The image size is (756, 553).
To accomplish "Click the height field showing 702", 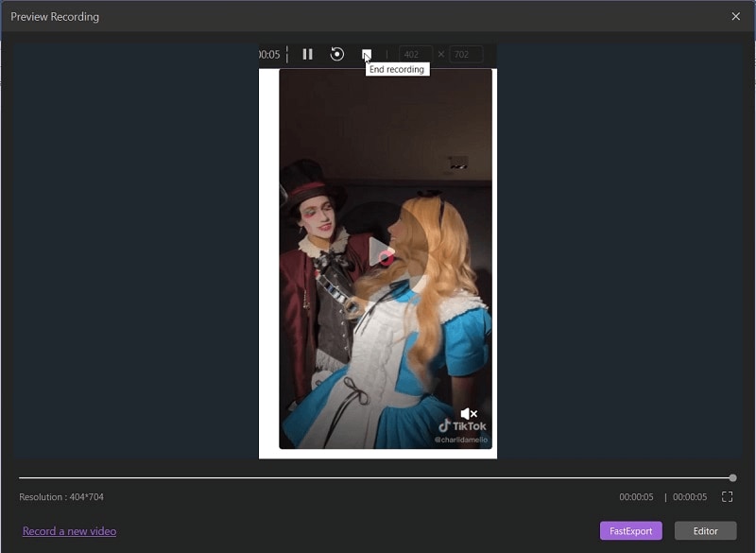I will pos(466,55).
